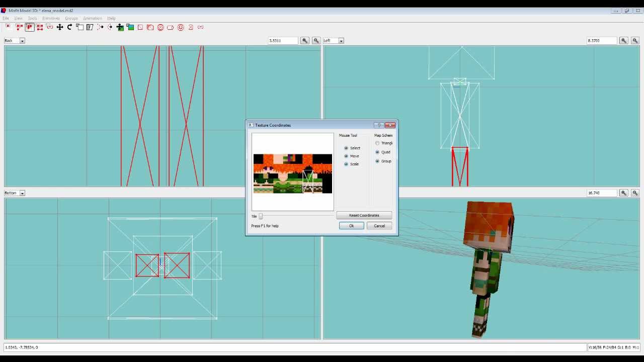Select the Create Cube red outline tool
The width and height of the screenshot is (644, 362).
click(150, 27)
